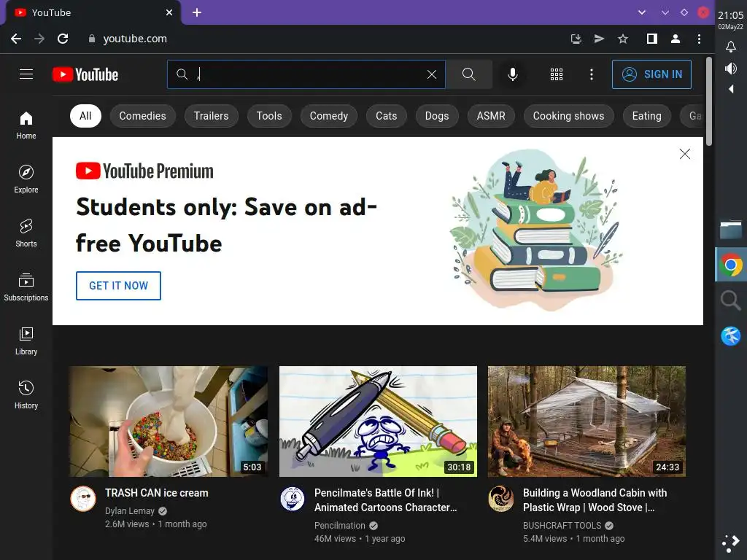Select the Eating filter chip

tap(646, 116)
